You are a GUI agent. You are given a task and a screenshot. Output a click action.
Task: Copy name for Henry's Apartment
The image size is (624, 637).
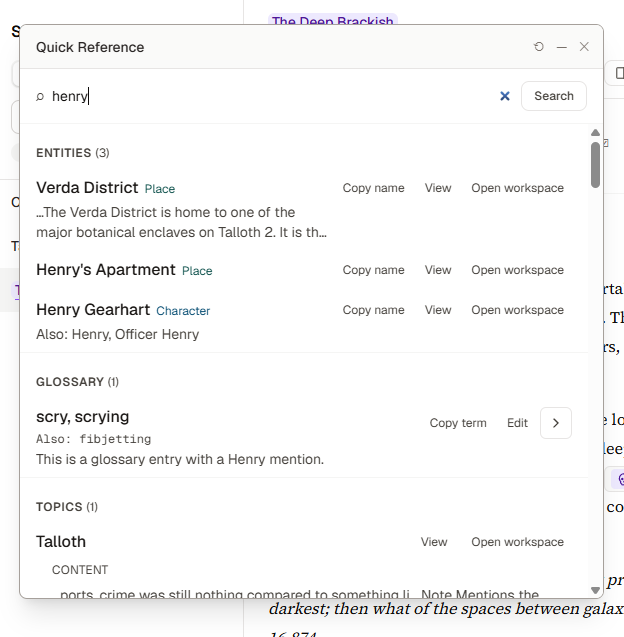[373, 270]
